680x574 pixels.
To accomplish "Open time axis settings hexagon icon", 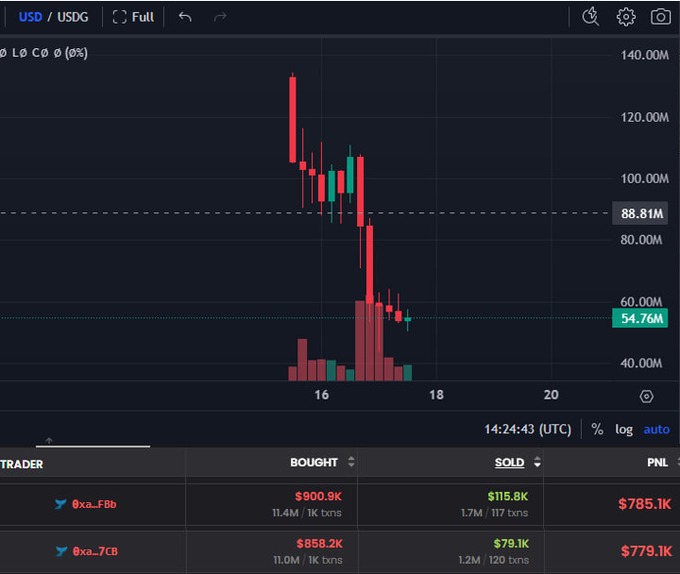I will click(646, 396).
